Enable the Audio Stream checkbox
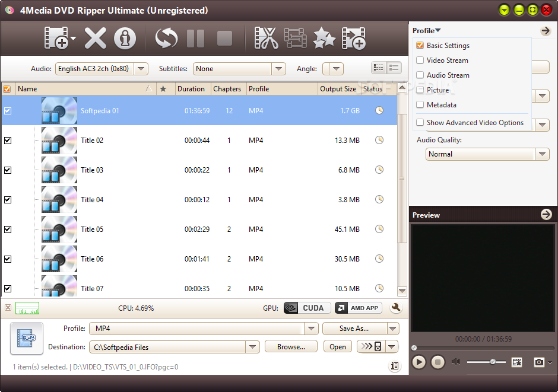558x392 pixels. 420,75
